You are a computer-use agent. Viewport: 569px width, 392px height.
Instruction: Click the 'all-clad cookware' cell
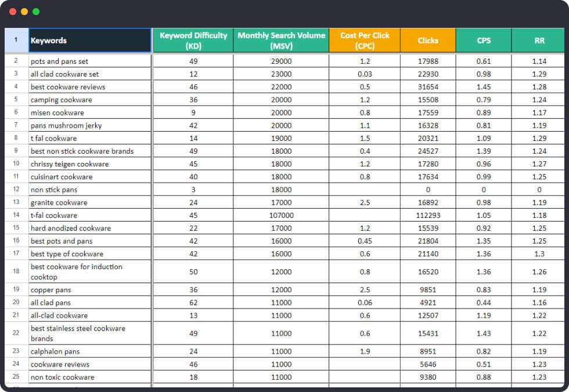pos(90,315)
